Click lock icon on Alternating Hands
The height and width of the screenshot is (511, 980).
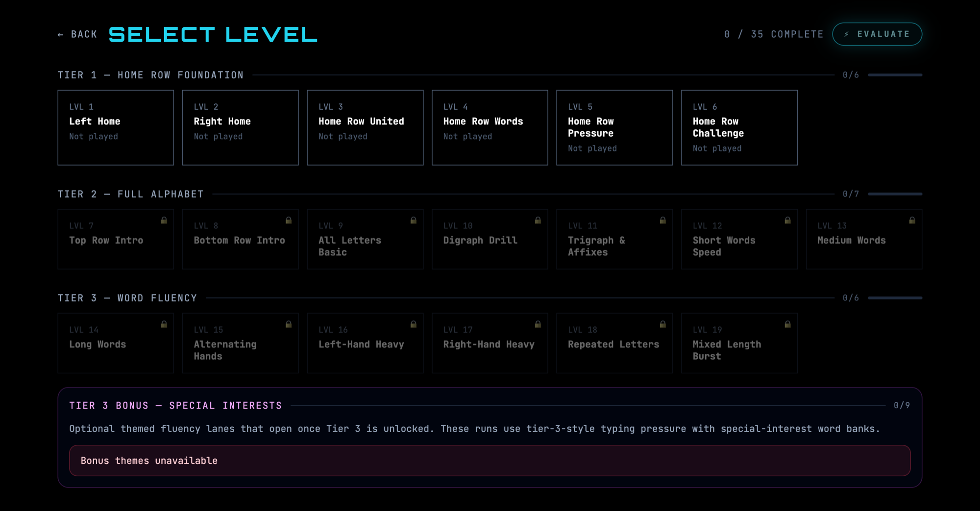tap(289, 324)
